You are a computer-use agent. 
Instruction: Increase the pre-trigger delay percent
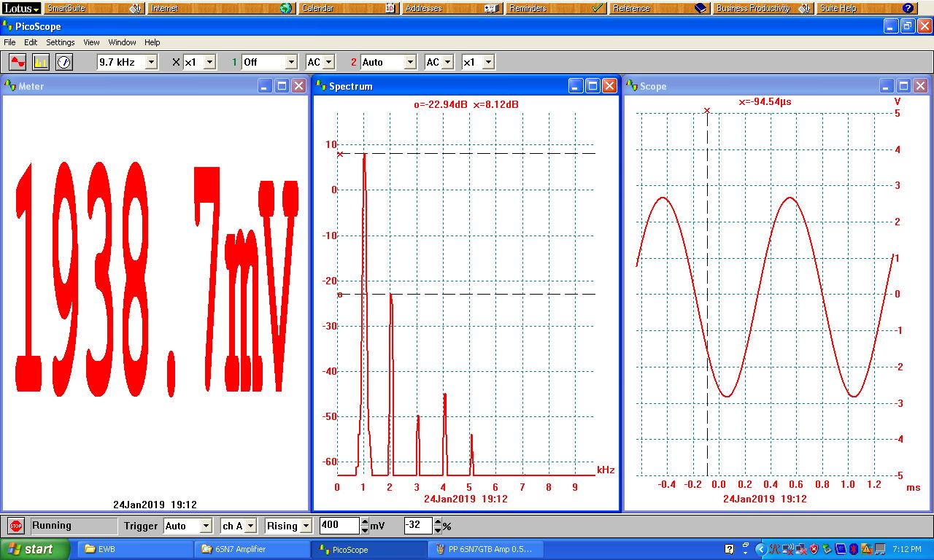pyautogui.click(x=437, y=522)
